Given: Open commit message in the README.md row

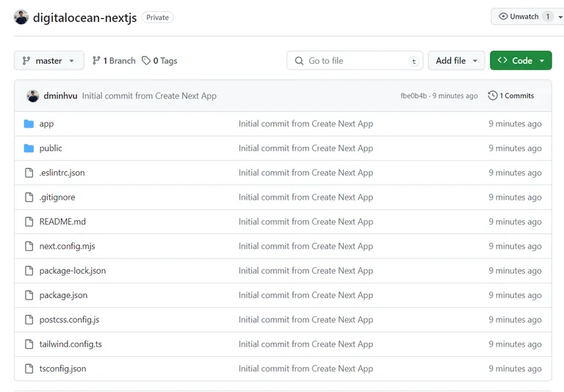Looking at the screenshot, I should point(305,222).
